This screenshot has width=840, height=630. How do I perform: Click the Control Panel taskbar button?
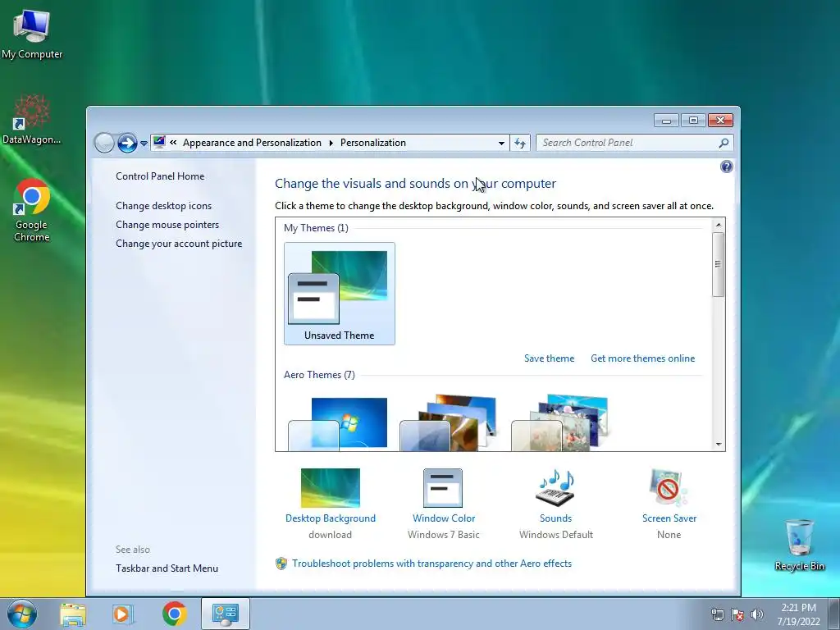(x=225, y=614)
